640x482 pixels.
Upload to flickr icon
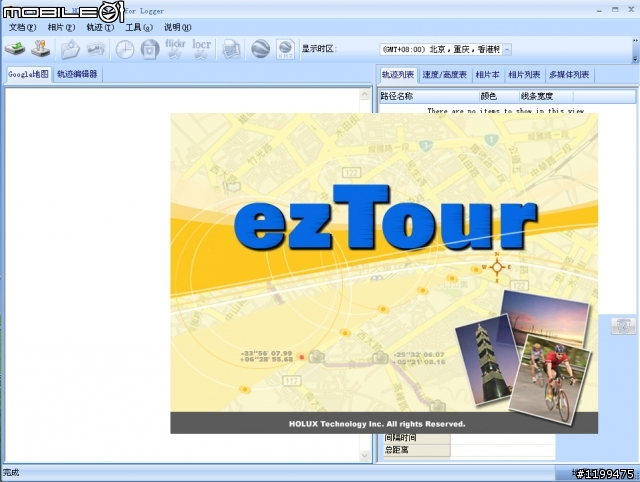[x=175, y=49]
